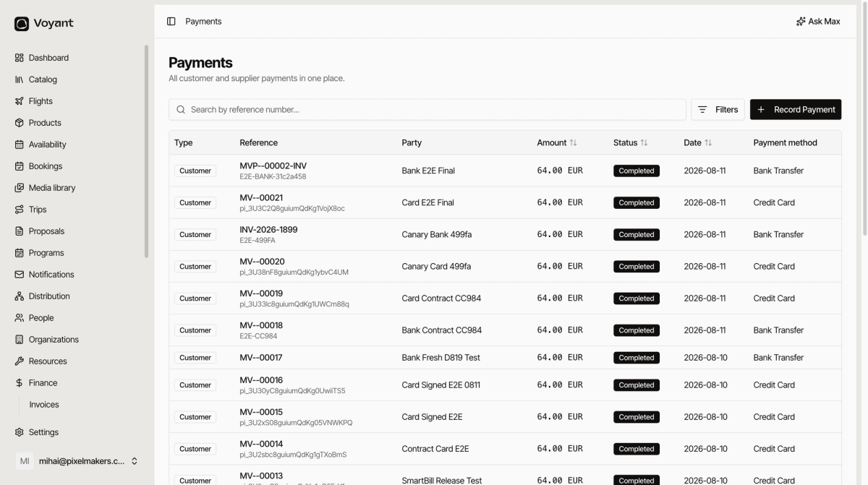Sort by Amount column arrows
868x485 pixels.
pos(574,143)
